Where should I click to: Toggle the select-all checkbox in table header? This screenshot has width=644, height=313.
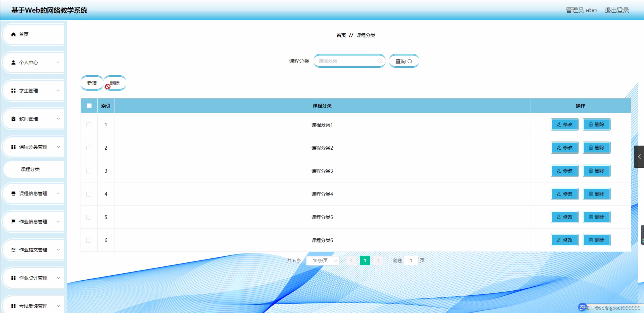(89, 106)
